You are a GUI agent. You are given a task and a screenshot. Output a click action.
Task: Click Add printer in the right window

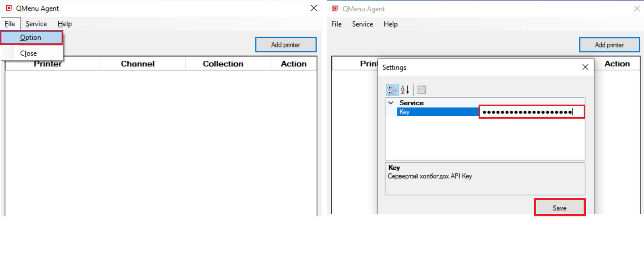pos(609,45)
